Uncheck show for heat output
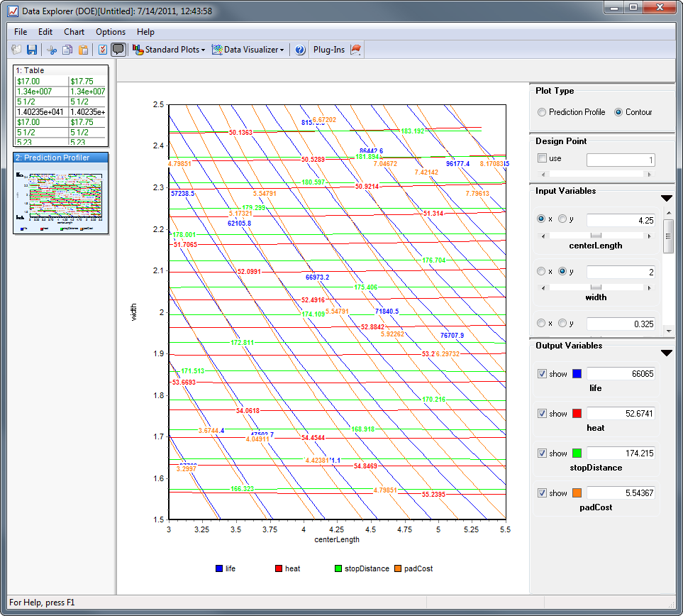Image resolution: width=683 pixels, height=616 pixels. pyautogui.click(x=543, y=414)
